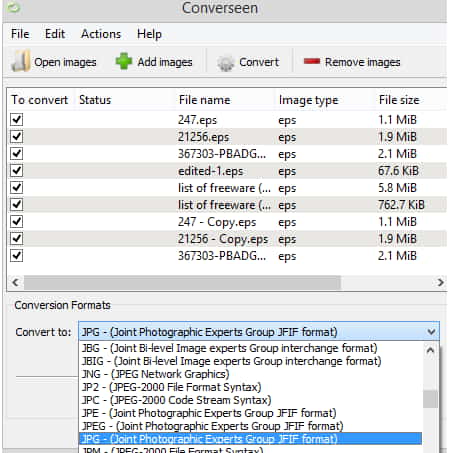Viewport: 450px width, 453px height.
Task: Toggle checkbox for 762.7 KiB list of freeware file
Action: [x=16, y=204]
